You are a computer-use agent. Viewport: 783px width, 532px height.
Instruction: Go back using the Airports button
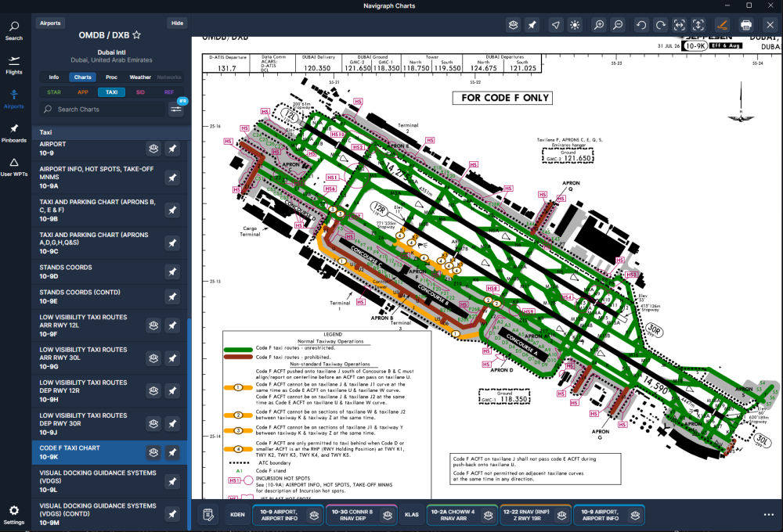(50, 23)
